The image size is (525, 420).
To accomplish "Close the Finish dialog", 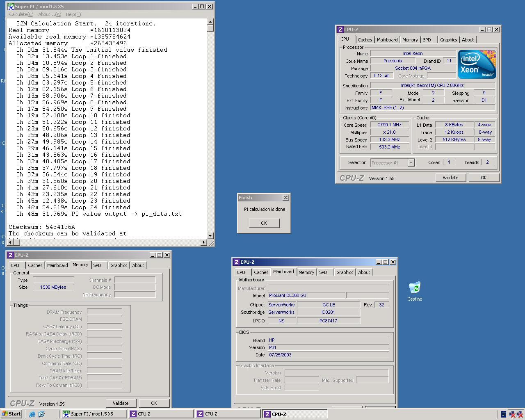I will click(x=286, y=198).
